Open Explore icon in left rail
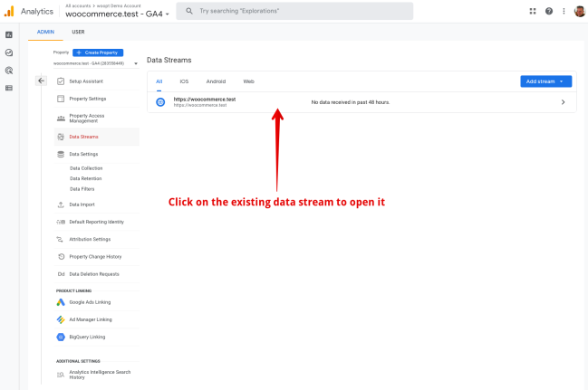This screenshot has height=390, width=588. [9, 52]
